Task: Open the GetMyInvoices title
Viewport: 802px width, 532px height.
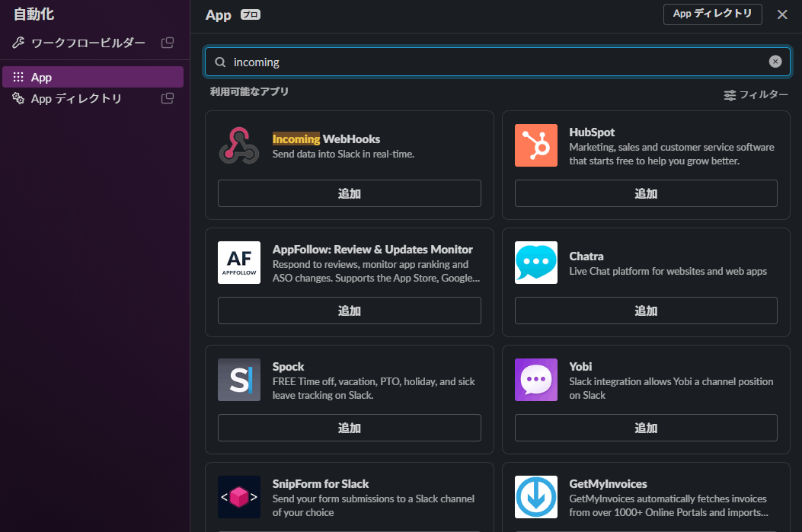Action: tap(608, 483)
